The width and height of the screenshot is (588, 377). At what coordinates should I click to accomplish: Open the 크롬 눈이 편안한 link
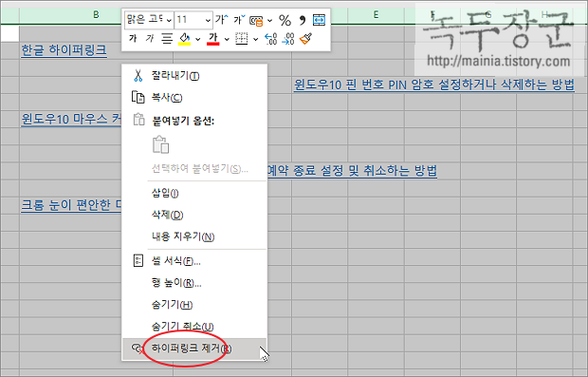click(x=71, y=205)
